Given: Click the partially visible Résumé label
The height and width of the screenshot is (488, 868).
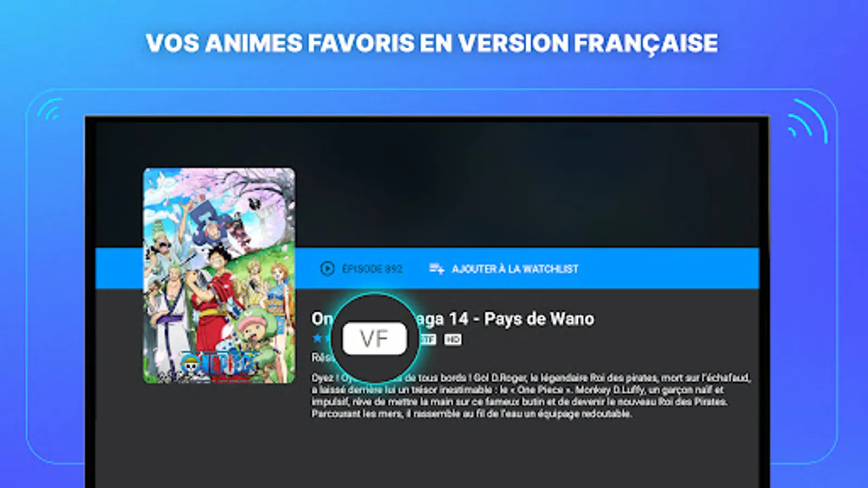Looking at the screenshot, I should click(x=321, y=357).
